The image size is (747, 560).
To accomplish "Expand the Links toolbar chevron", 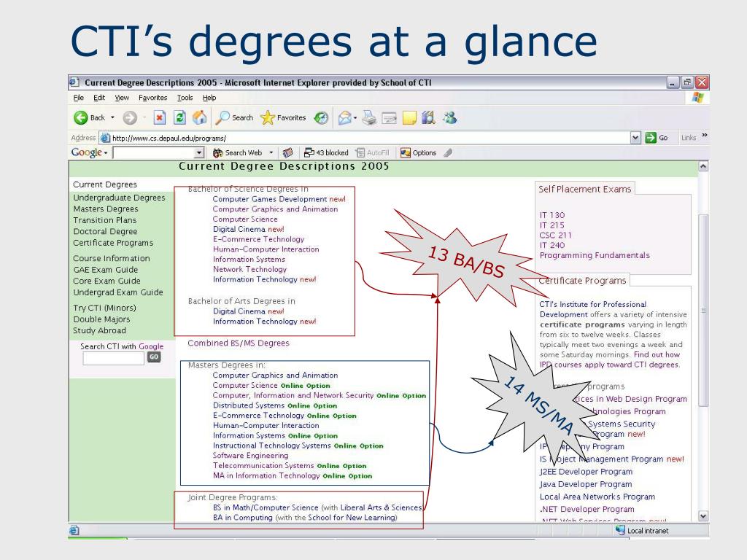I will [x=705, y=136].
